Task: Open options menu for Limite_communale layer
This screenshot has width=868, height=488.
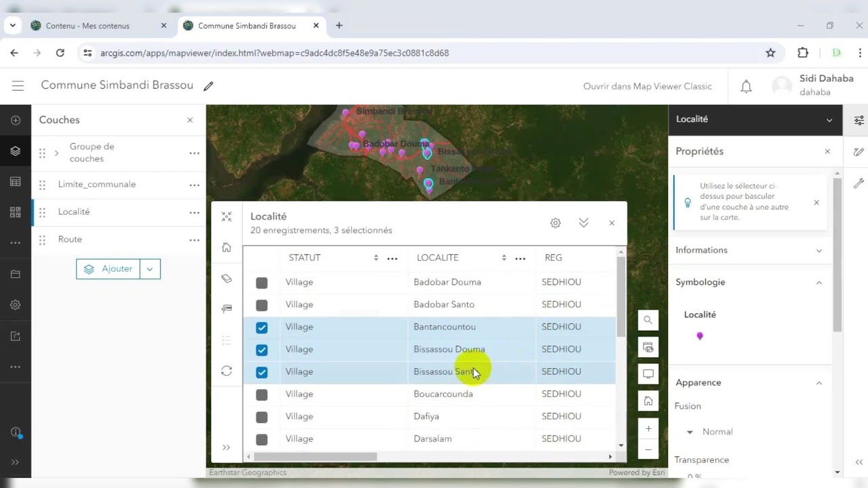Action: [195, 185]
